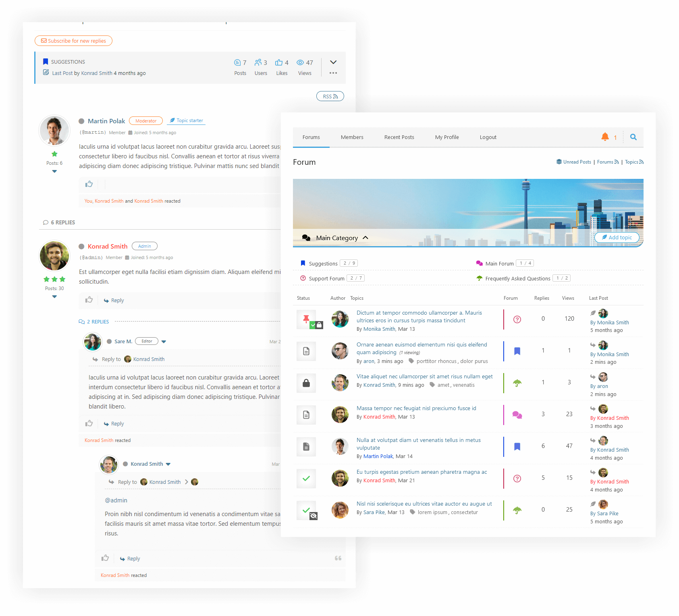Click the locked topic status icon
Image resolution: width=679 pixels, height=616 pixels.
(306, 383)
